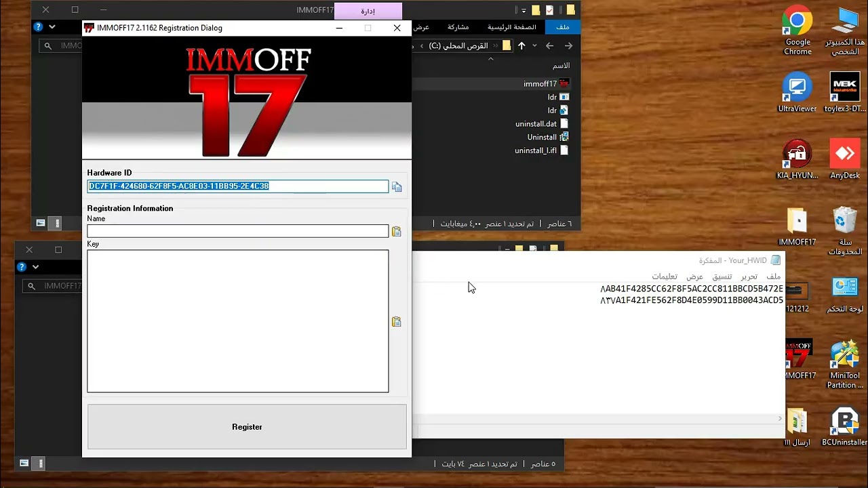Open the 121212 desktop item
868x488 pixels.
[x=797, y=296]
